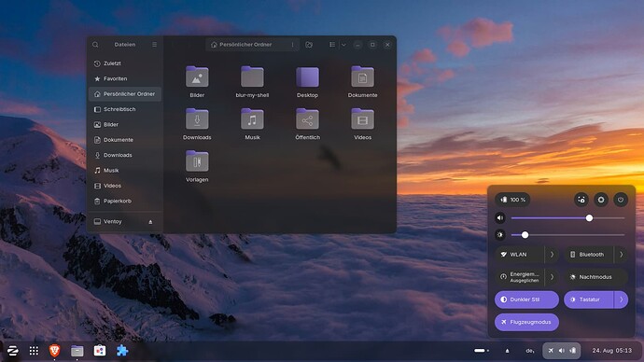Disable Flugzeugmodus toggle
This screenshot has width=644, height=362.
(x=526, y=322)
